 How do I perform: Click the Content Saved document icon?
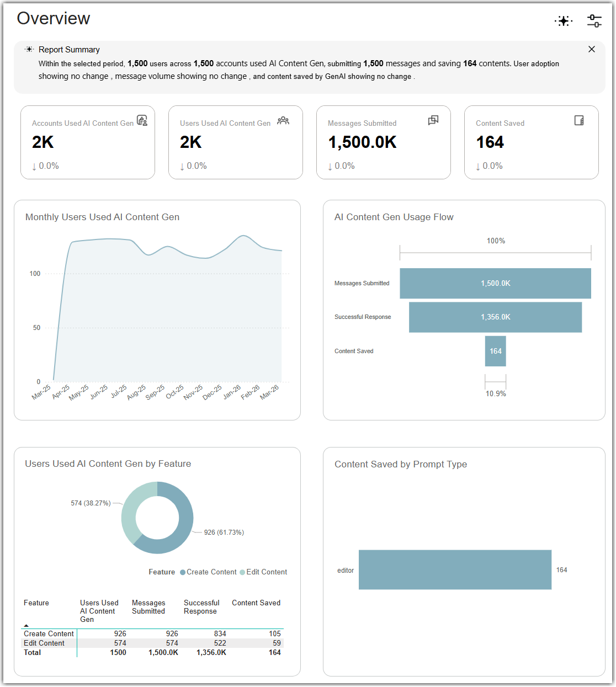pyautogui.click(x=579, y=120)
